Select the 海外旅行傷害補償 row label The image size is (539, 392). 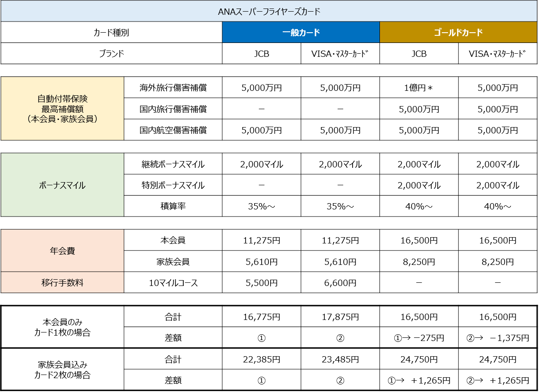173,88
